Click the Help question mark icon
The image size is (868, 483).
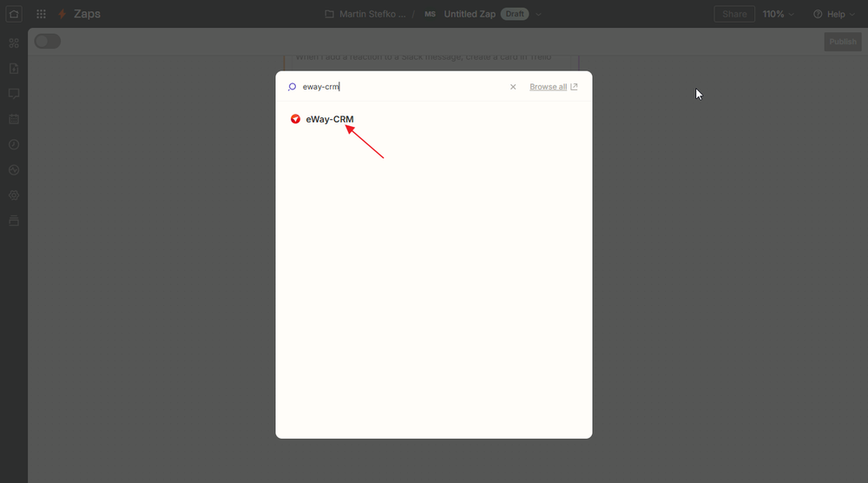pos(818,14)
